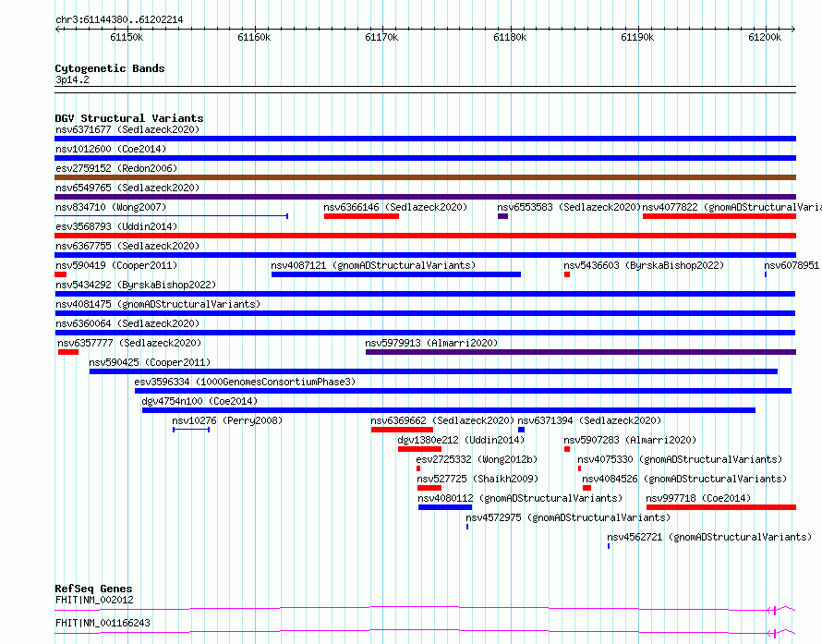Click the 61200k ruler tick label
Screen dimensions: 822x644
[765, 37]
